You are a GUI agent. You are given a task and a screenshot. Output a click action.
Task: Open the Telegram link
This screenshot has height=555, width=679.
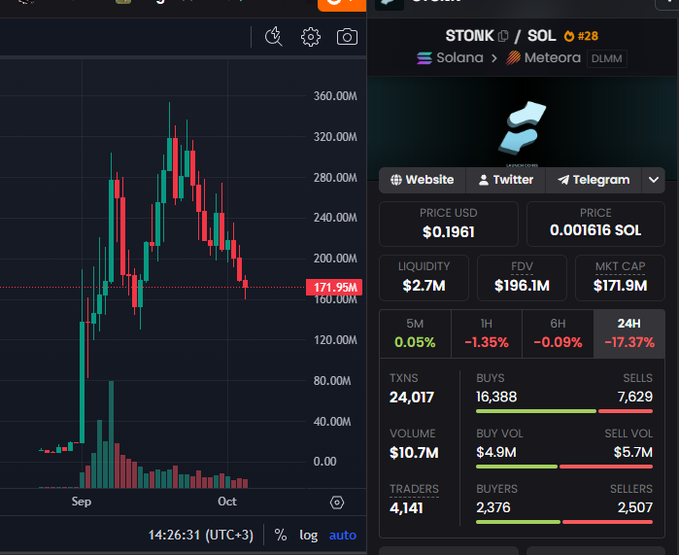(x=594, y=180)
